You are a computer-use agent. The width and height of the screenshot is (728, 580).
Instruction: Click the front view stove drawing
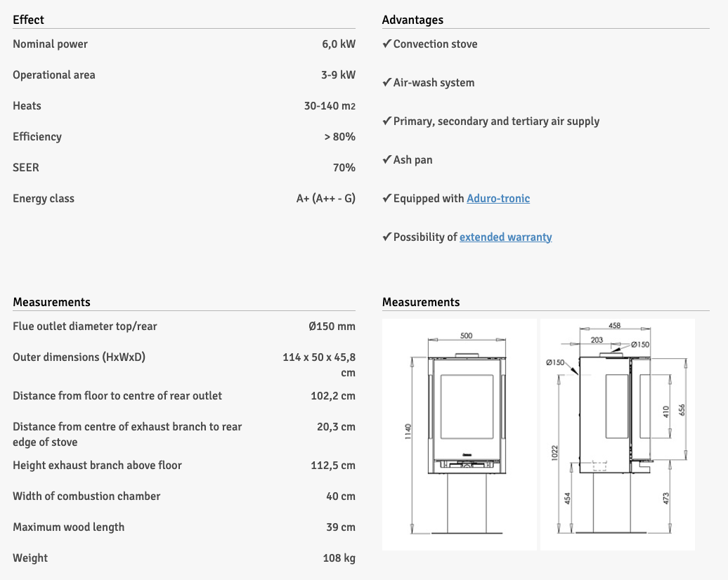(x=460, y=435)
